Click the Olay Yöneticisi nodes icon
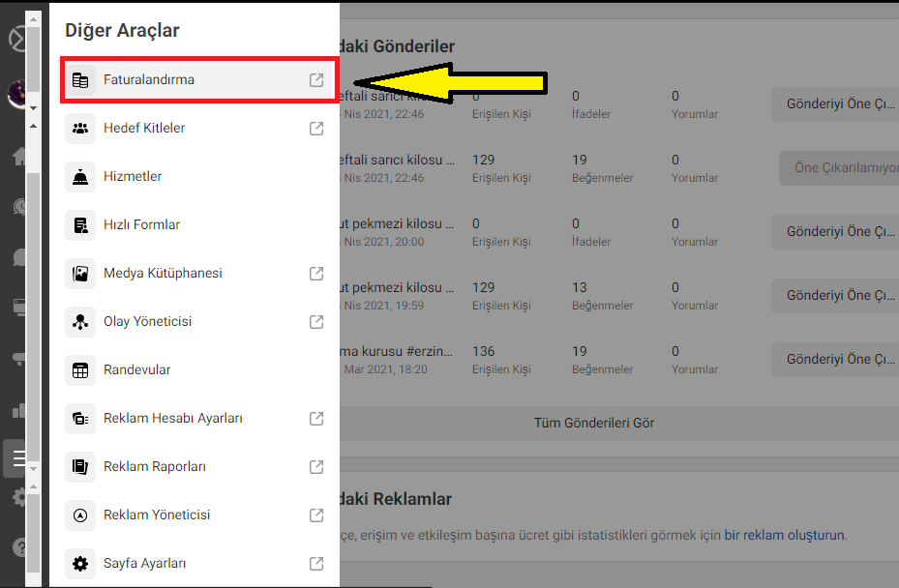The image size is (899, 588). pos(80,321)
